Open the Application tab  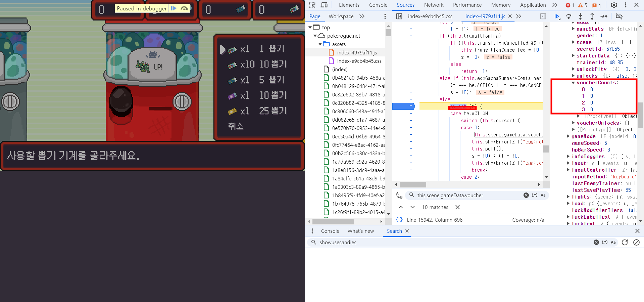(533, 5)
